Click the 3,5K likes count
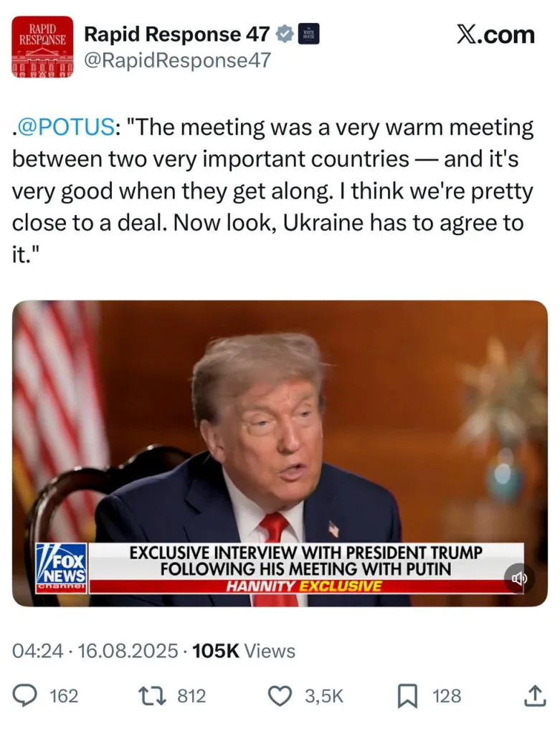 click(x=324, y=696)
